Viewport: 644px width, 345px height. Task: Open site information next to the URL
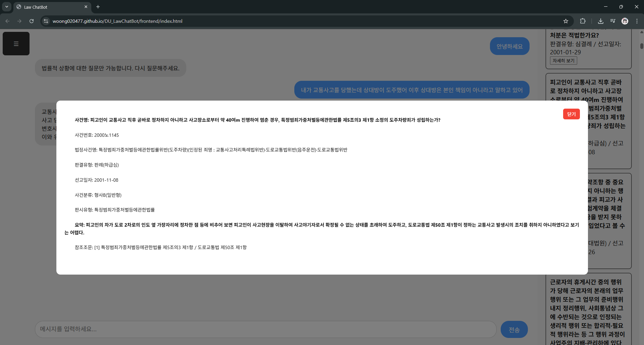point(46,21)
